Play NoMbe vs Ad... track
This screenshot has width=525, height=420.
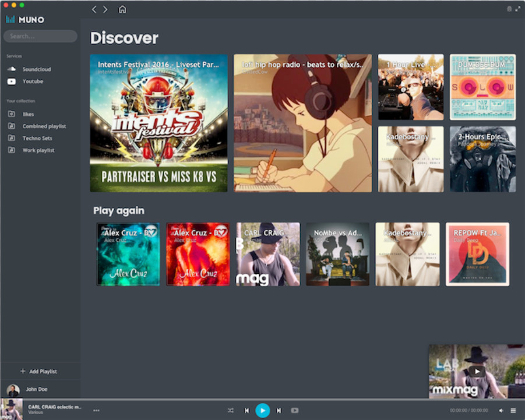click(x=337, y=255)
